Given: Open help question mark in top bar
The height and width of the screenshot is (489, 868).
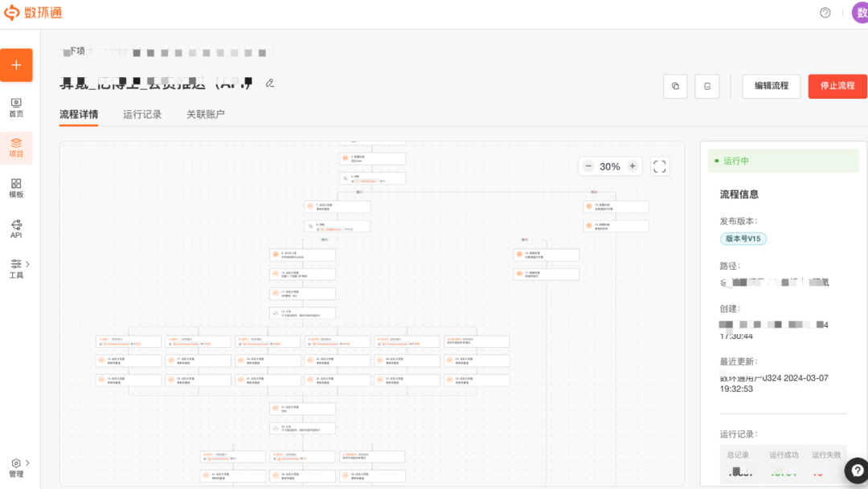Looking at the screenshot, I should tap(825, 13).
